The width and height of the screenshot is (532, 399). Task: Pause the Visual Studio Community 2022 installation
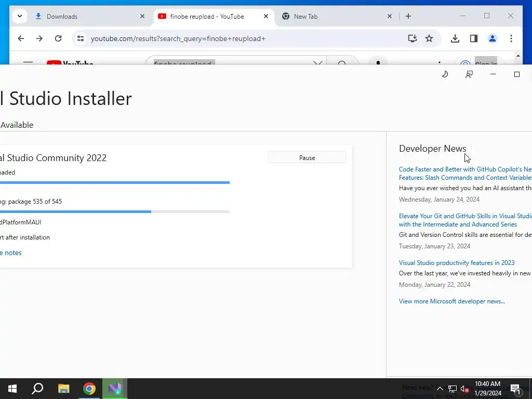(x=307, y=158)
